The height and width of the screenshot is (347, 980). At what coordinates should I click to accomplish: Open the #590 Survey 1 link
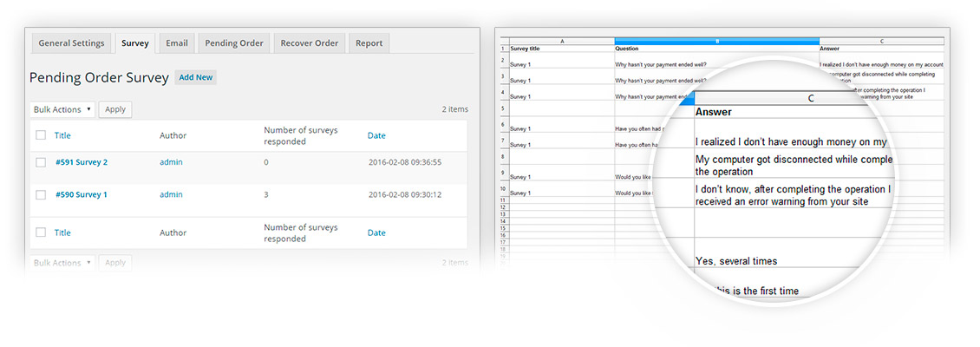(x=82, y=195)
